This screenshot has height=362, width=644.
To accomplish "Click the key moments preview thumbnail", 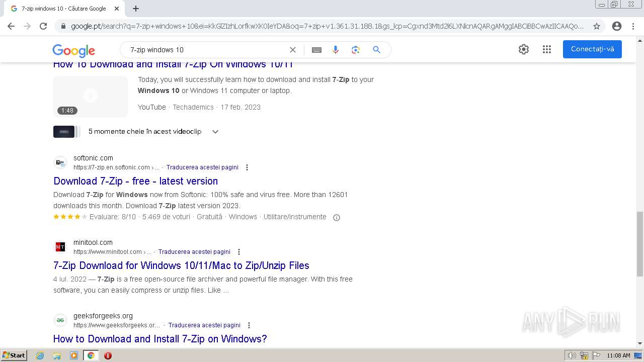I will pos(66,132).
